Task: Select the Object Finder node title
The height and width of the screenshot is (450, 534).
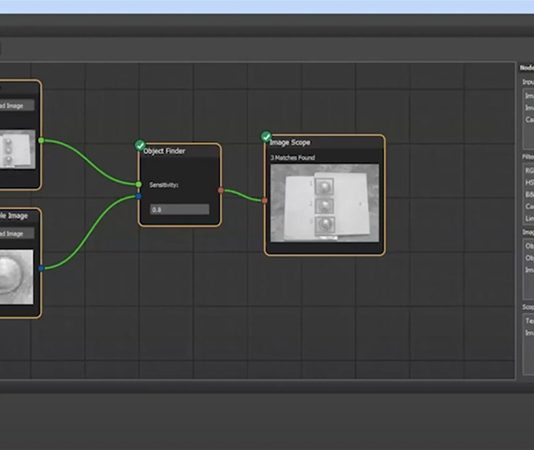Action: 164,151
